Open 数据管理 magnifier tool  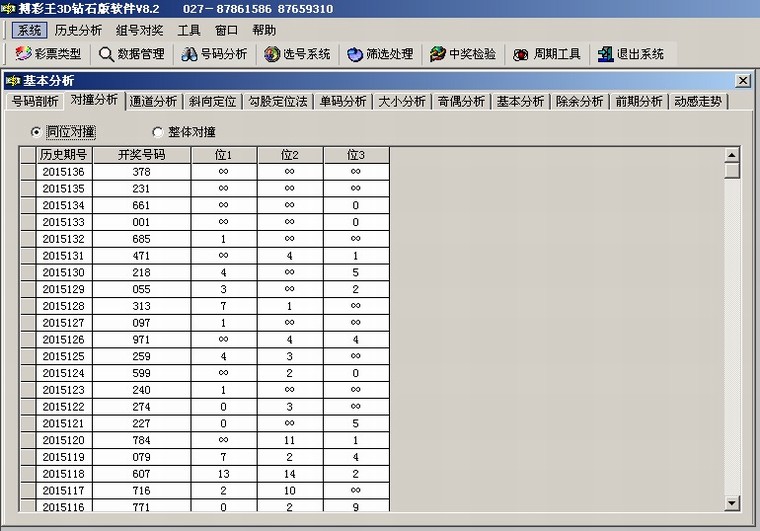coord(106,54)
